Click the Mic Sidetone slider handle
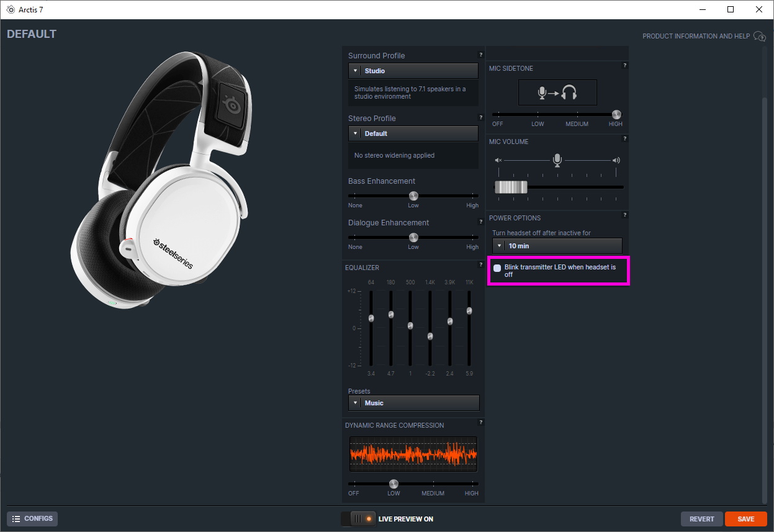The width and height of the screenshot is (774, 532). click(616, 114)
